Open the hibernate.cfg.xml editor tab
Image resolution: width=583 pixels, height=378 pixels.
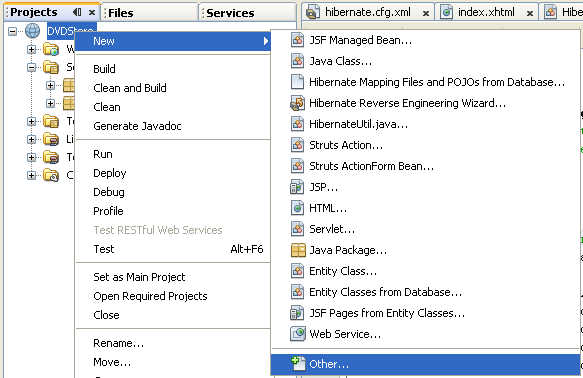click(x=368, y=12)
